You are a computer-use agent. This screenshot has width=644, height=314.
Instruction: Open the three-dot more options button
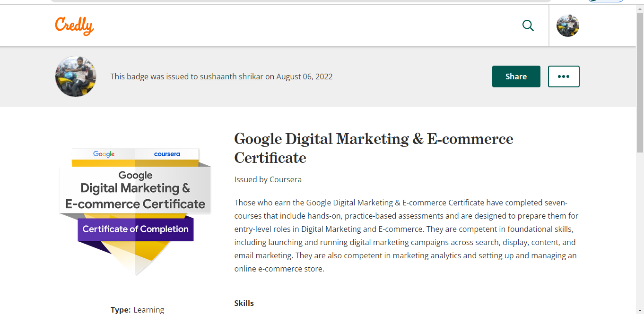(563, 76)
